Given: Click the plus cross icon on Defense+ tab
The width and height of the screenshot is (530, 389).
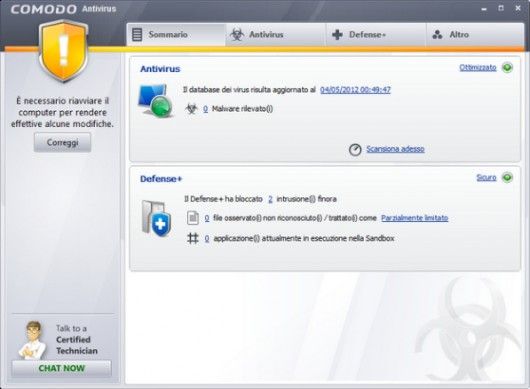Looking at the screenshot, I should [x=337, y=34].
